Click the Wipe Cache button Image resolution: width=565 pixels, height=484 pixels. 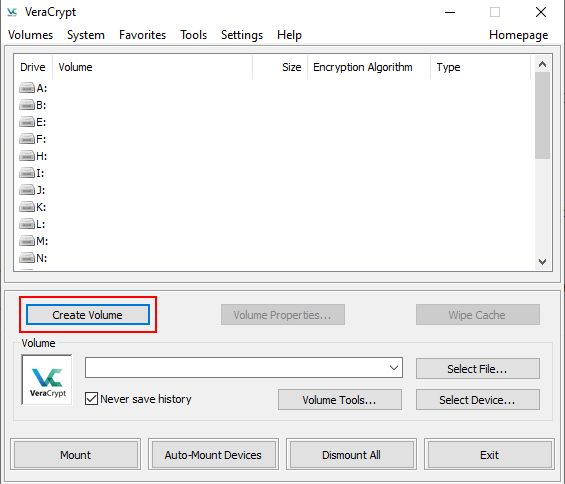click(x=477, y=315)
